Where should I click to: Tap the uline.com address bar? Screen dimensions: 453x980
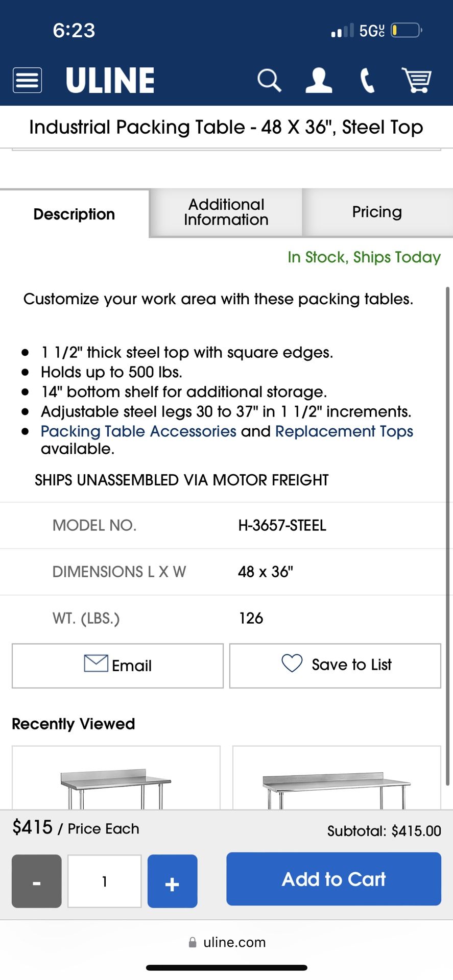click(x=227, y=942)
